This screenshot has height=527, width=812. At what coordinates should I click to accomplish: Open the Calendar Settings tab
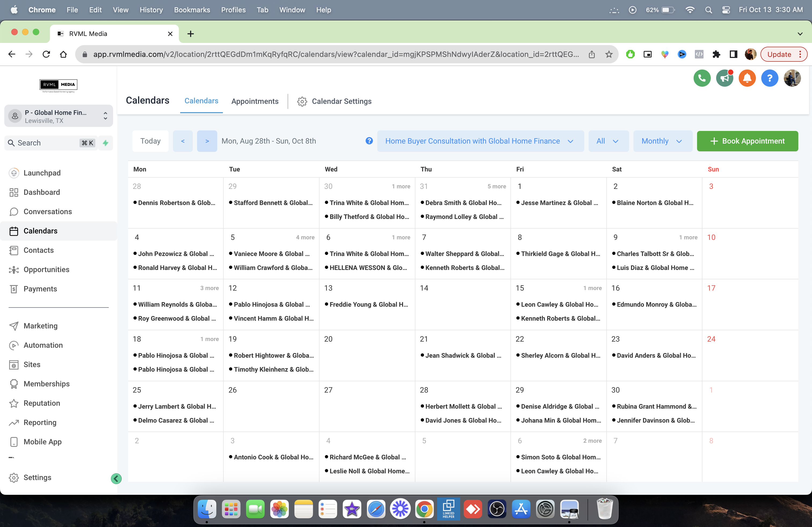(x=334, y=101)
